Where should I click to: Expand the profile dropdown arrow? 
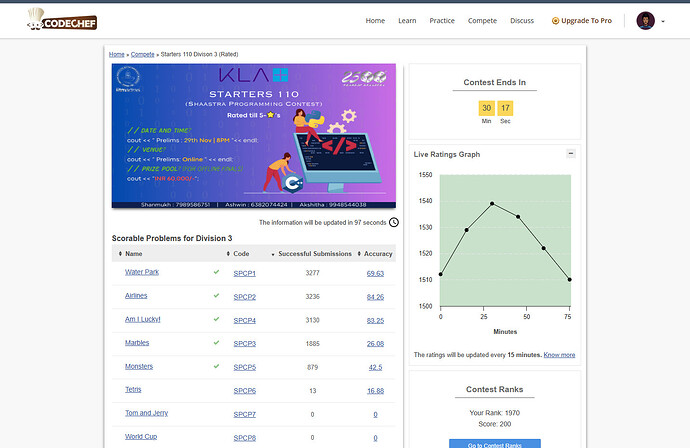663,21
